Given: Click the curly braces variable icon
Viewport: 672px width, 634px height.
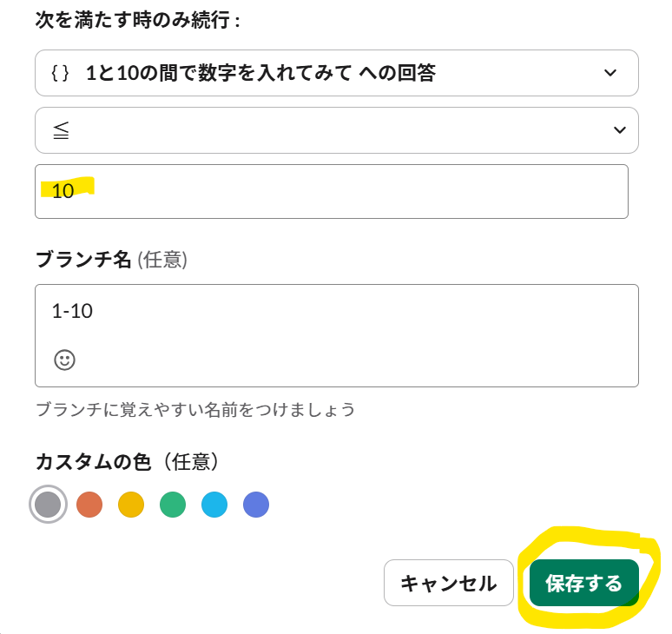Looking at the screenshot, I should pos(60,73).
